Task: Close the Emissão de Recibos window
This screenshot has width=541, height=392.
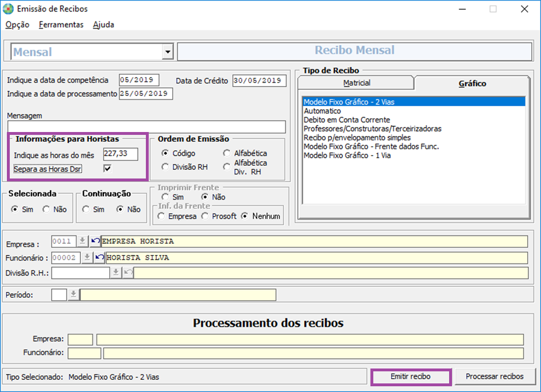Action: 524,9
